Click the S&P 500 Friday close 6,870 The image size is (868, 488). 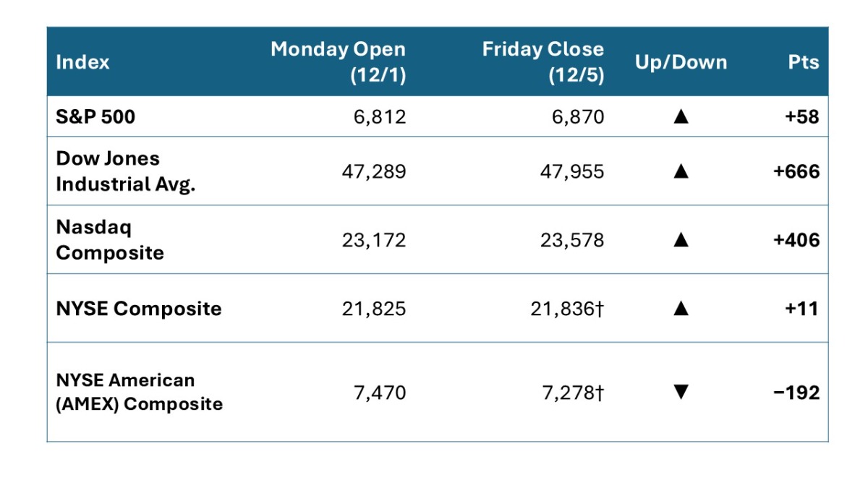[576, 116]
